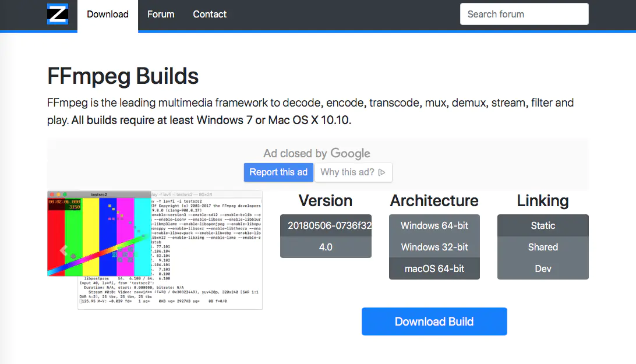Select version 4.0
The height and width of the screenshot is (364, 636).
click(x=326, y=247)
